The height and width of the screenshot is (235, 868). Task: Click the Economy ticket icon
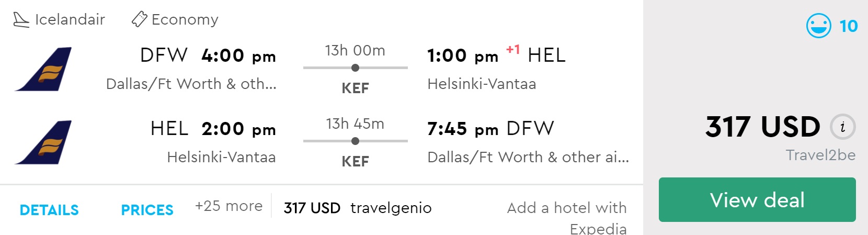point(139,19)
